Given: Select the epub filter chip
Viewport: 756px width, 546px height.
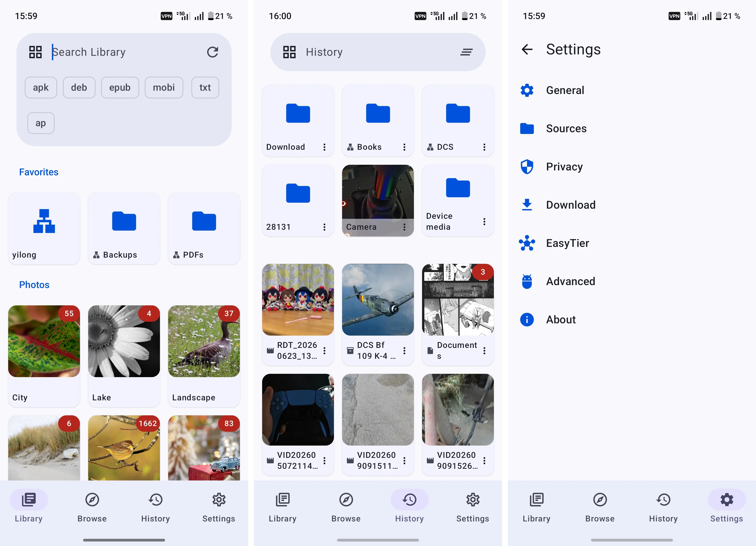Looking at the screenshot, I should [x=120, y=88].
